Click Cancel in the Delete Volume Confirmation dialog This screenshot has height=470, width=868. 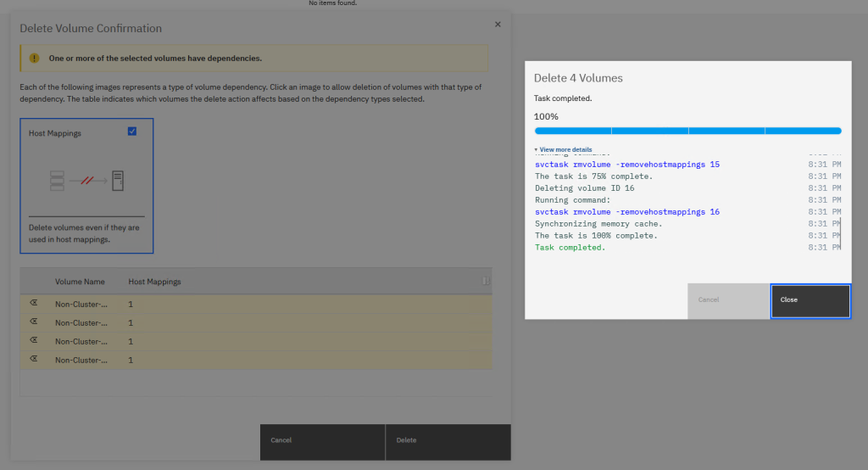click(322, 441)
